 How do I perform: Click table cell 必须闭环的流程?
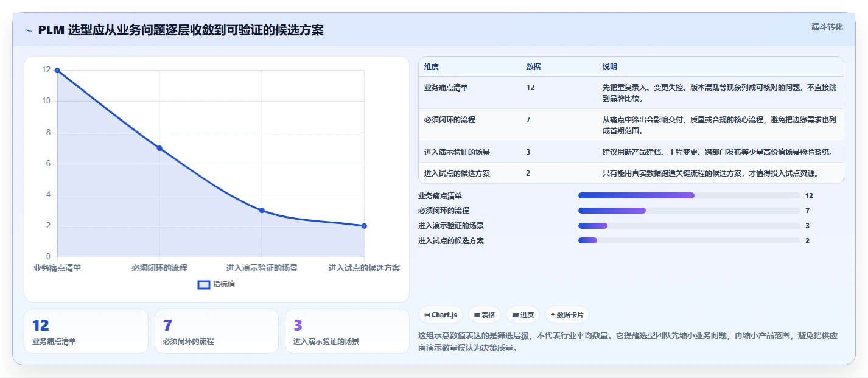point(450,119)
